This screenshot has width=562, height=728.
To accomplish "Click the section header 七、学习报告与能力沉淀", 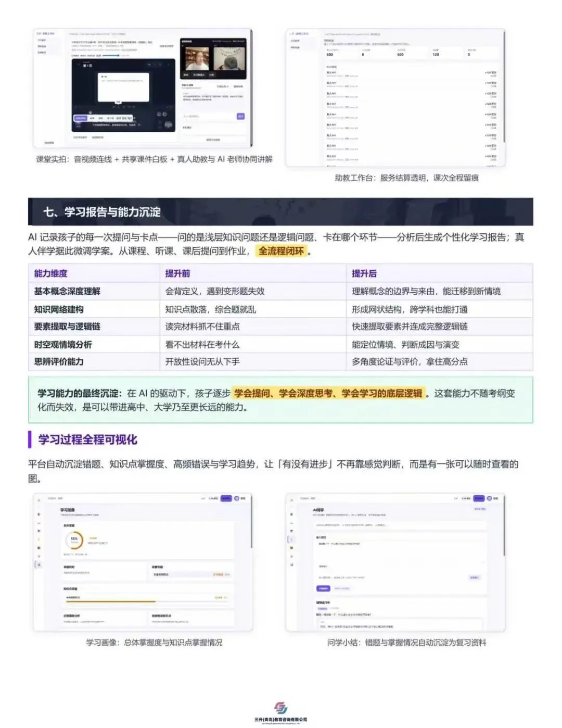I will pyautogui.click(x=102, y=212).
